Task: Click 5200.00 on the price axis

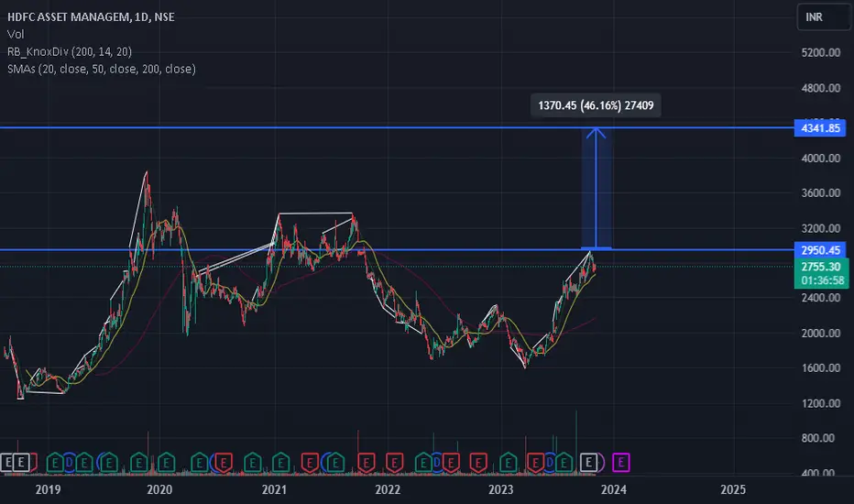Action: click(x=821, y=52)
